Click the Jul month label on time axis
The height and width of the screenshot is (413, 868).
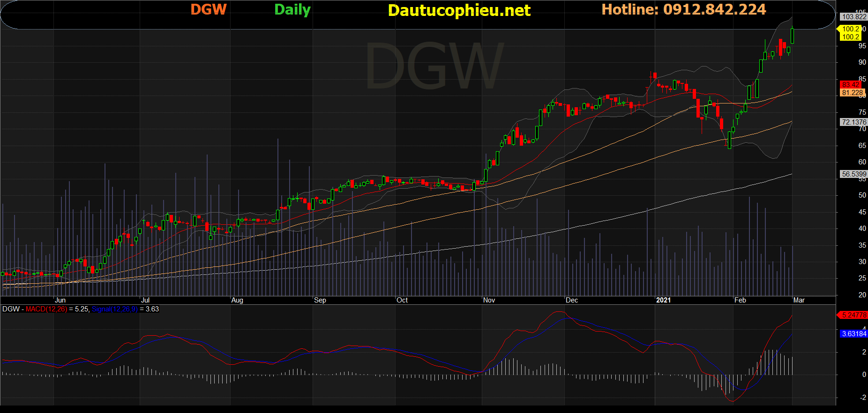click(145, 300)
